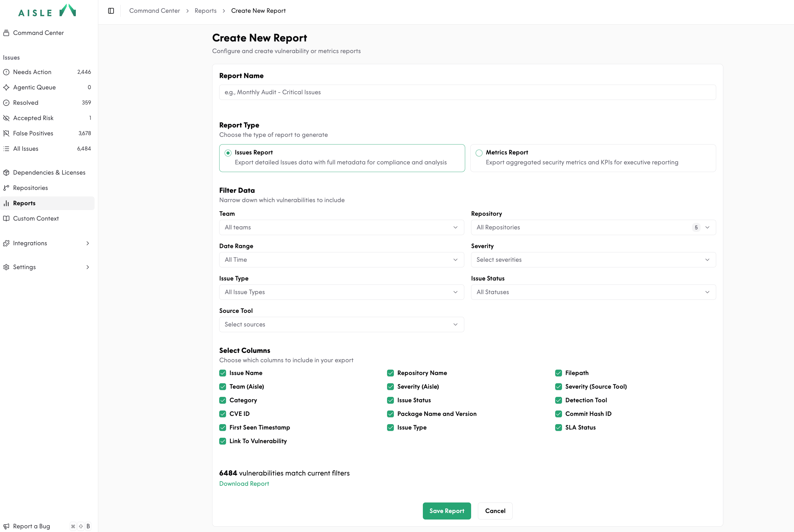Expand the Settings chevron

[x=87, y=267]
